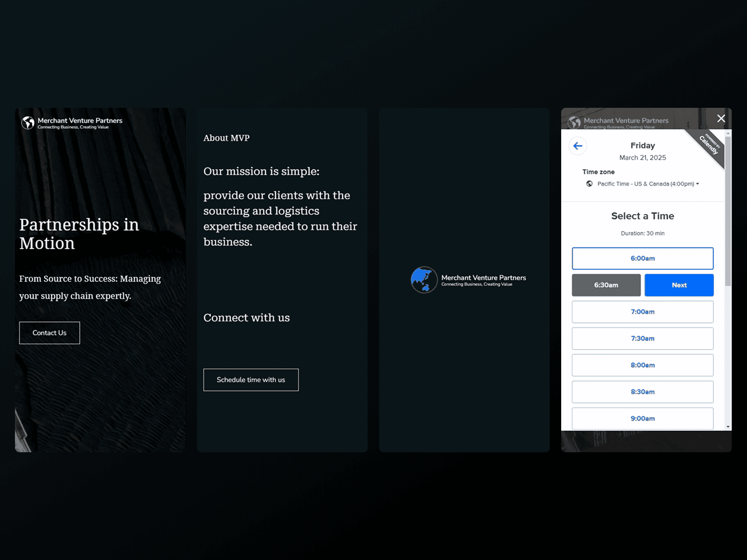Pick the 9:00am time slot
This screenshot has width=747, height=560.
click(642, 419)
